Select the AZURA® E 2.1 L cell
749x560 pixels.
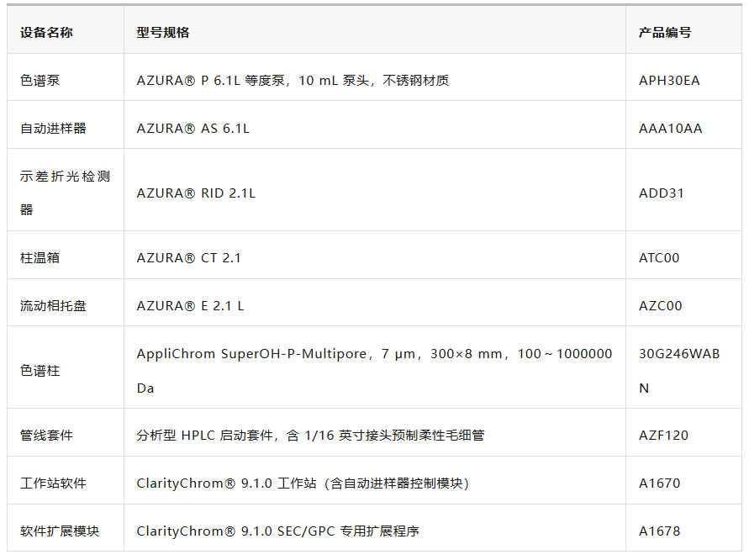(x=375, y=303)
